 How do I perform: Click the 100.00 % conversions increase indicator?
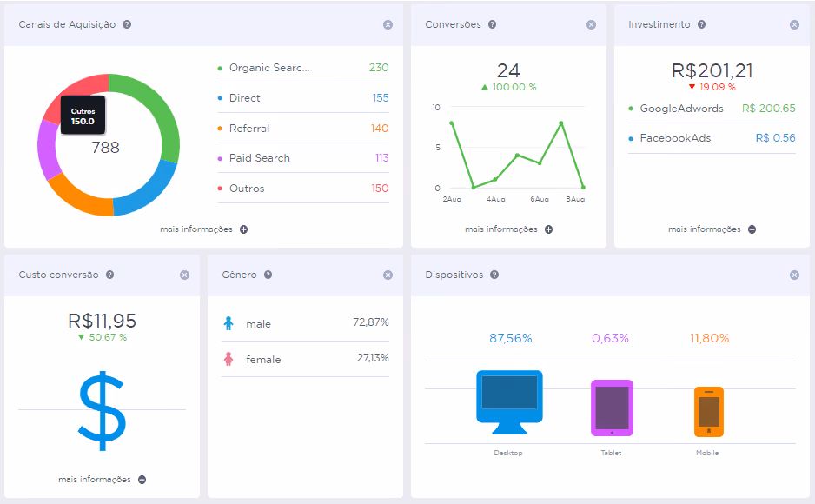click(x=509, y=87)
